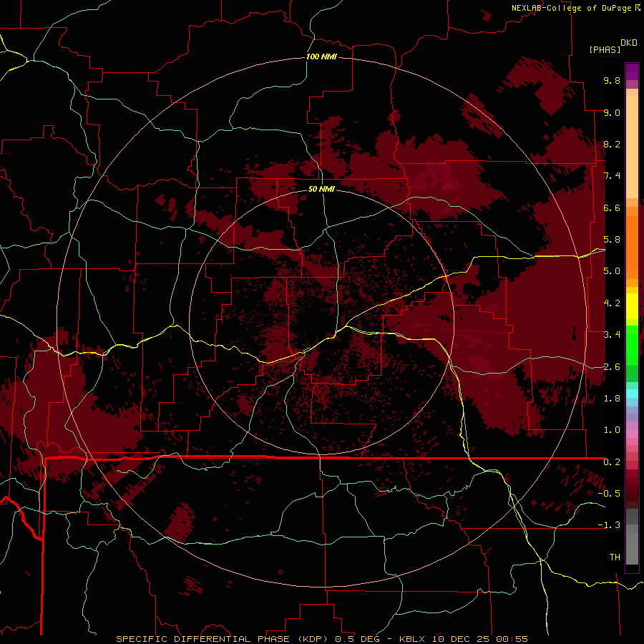Click the 100 NMI range ring label
Screen dimensions: 644x644
(321, 57)
